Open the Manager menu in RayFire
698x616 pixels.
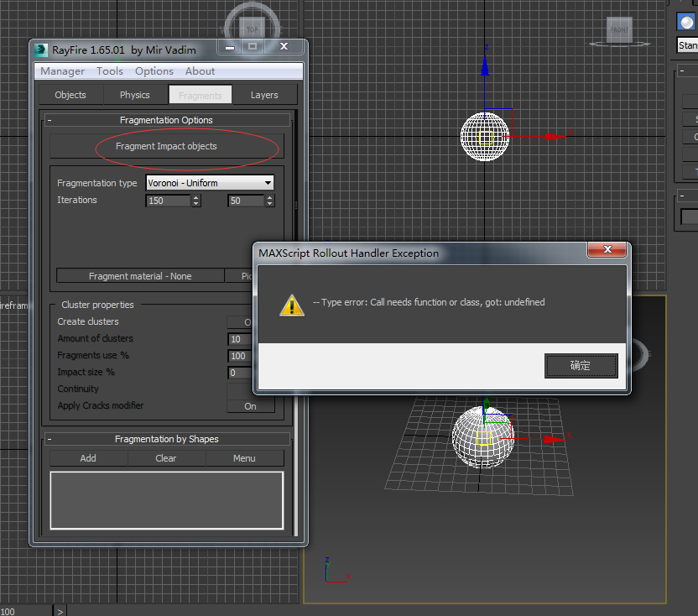62,71
